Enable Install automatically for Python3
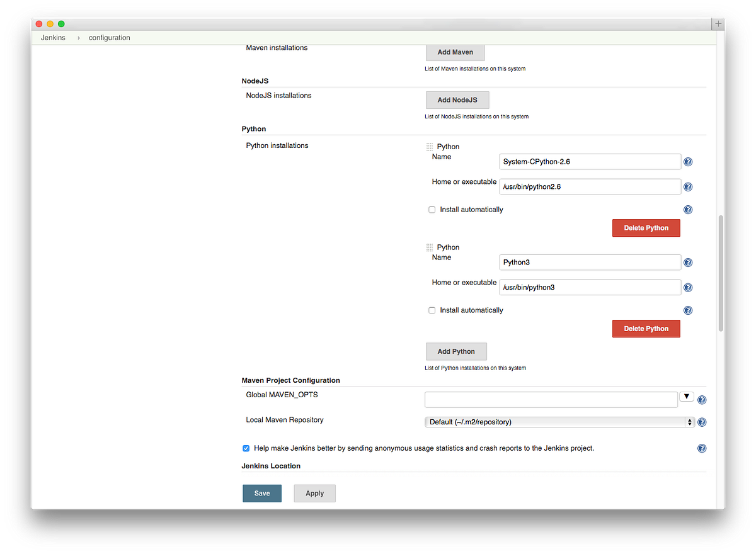756x554 pixels. (x=432, y=310)
